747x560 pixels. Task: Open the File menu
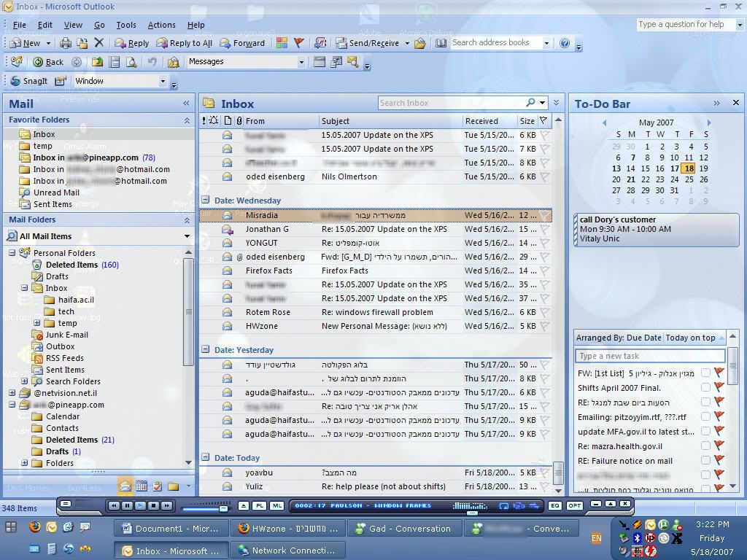tap(20, 25)
